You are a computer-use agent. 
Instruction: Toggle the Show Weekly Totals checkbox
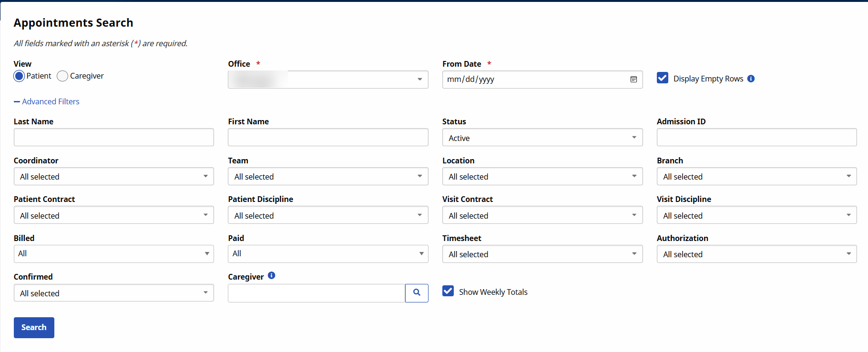448,291
